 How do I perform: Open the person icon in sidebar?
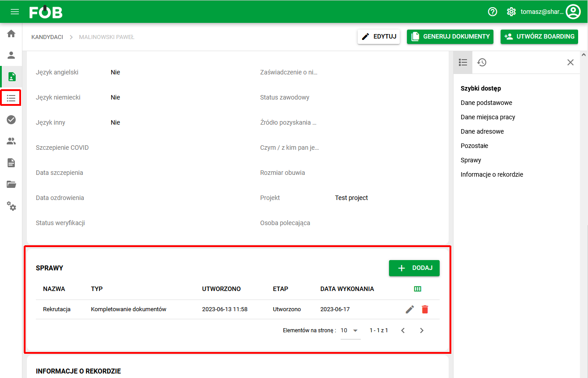(x=11, y=55)
